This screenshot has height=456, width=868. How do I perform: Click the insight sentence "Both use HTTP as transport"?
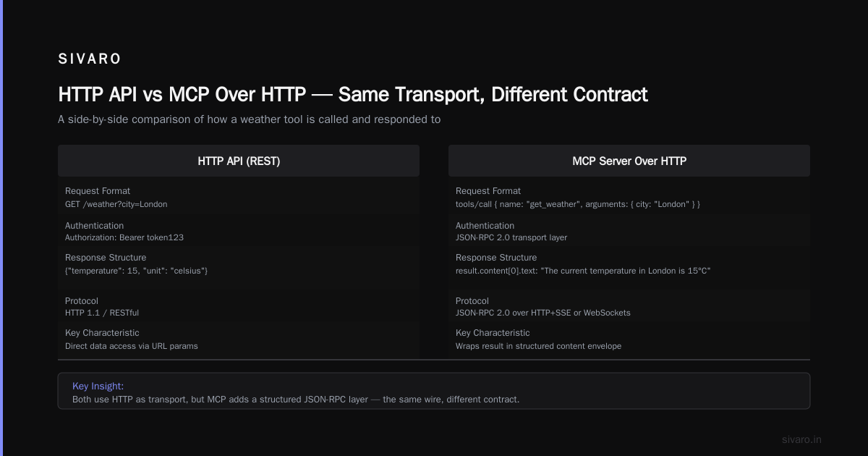pos(296,399)
